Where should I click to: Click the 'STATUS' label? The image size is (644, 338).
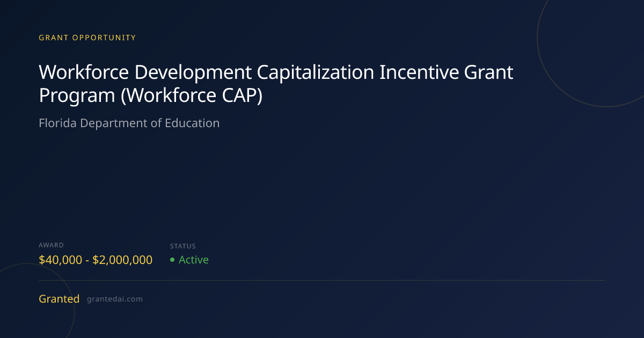point(184,246)
